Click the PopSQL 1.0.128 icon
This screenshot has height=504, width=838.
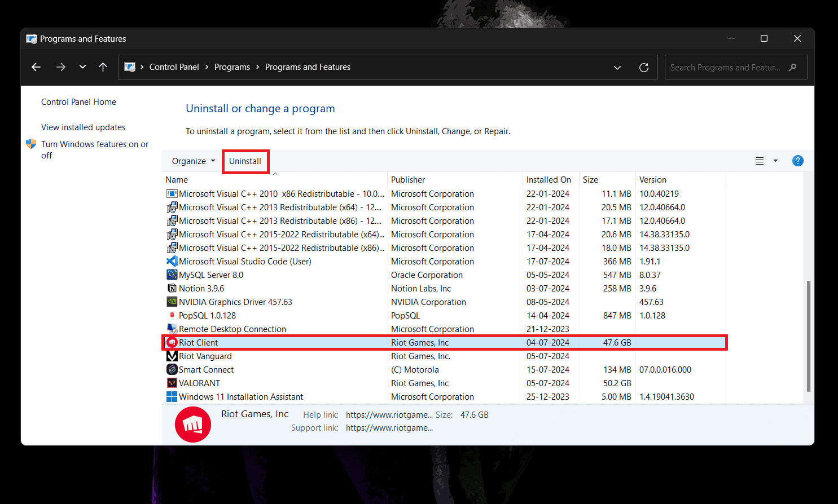coord(172,316)
